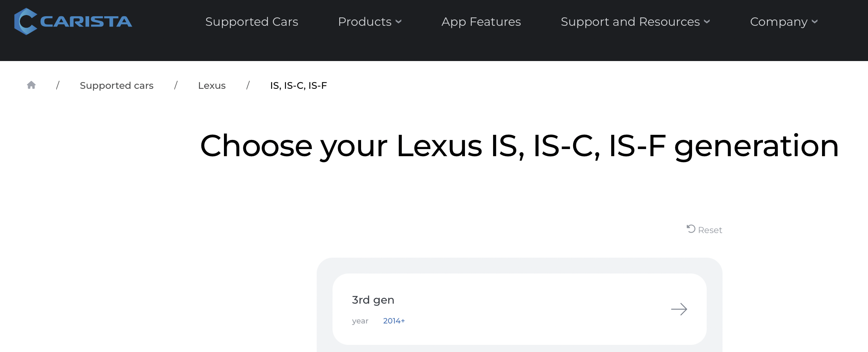Viewport: 868px width, 352px height.
Task: Select the 3rd gen title
Action: 373,300
